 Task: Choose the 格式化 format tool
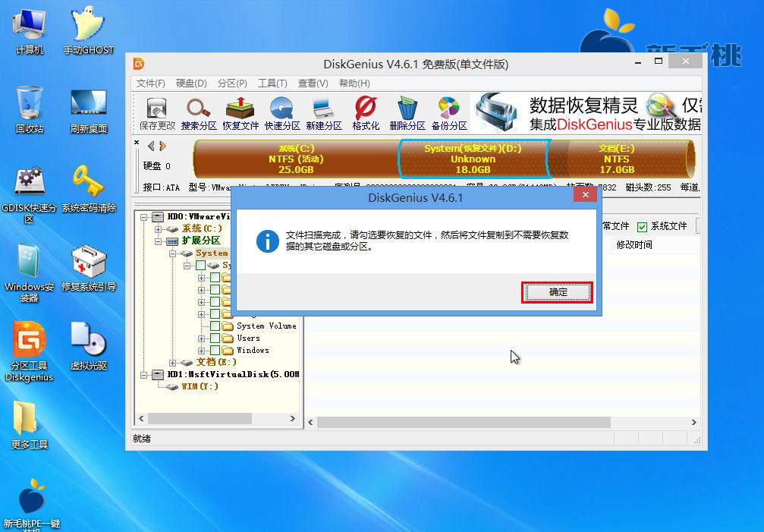[366, 114]
